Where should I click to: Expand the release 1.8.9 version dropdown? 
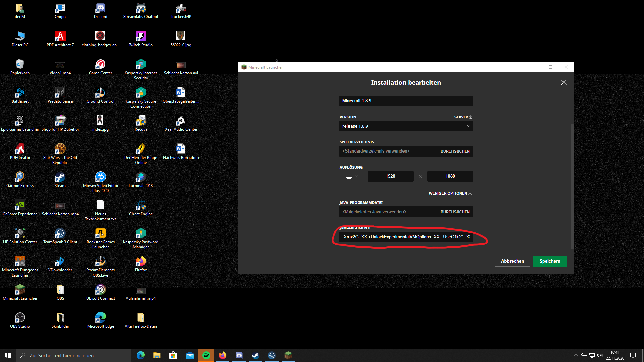(x=406, y=126)
